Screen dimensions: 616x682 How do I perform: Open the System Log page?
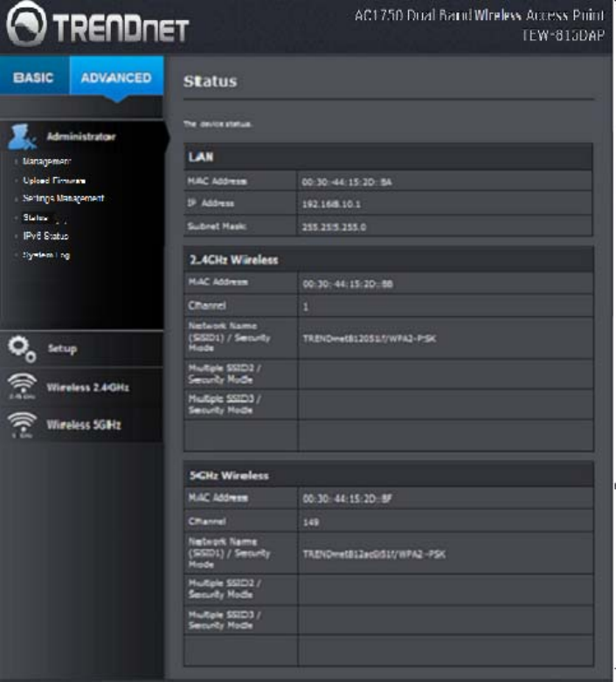coord(46,255)
